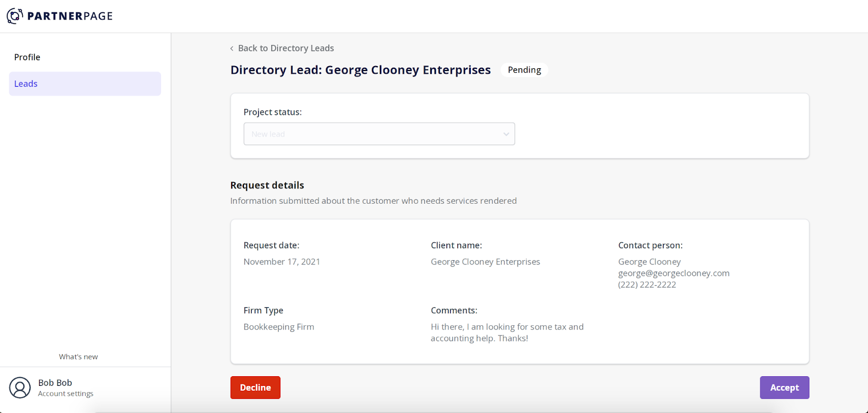This screenshot has width=868, height=413.
Task: Click the comments message text
Action: 507,332
